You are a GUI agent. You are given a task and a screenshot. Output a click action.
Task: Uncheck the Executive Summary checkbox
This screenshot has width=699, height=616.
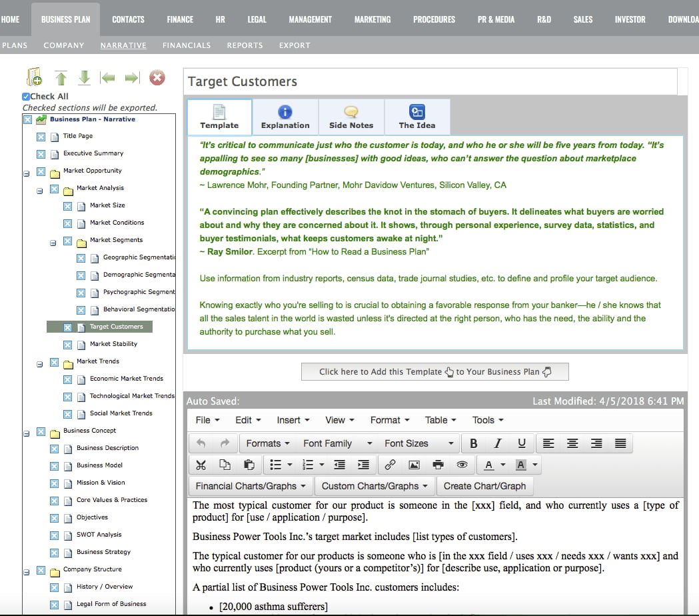(41, 155)
